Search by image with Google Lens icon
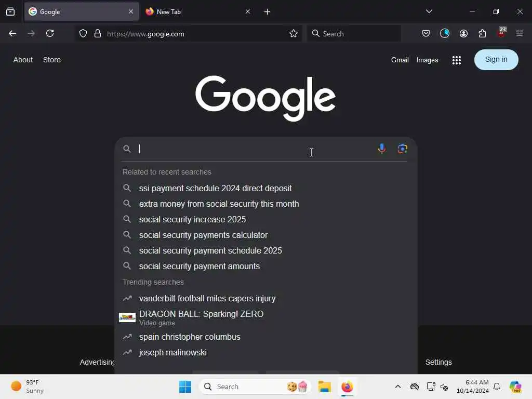The width and height of the screenshot is (532, 399). tap(403, 149)
